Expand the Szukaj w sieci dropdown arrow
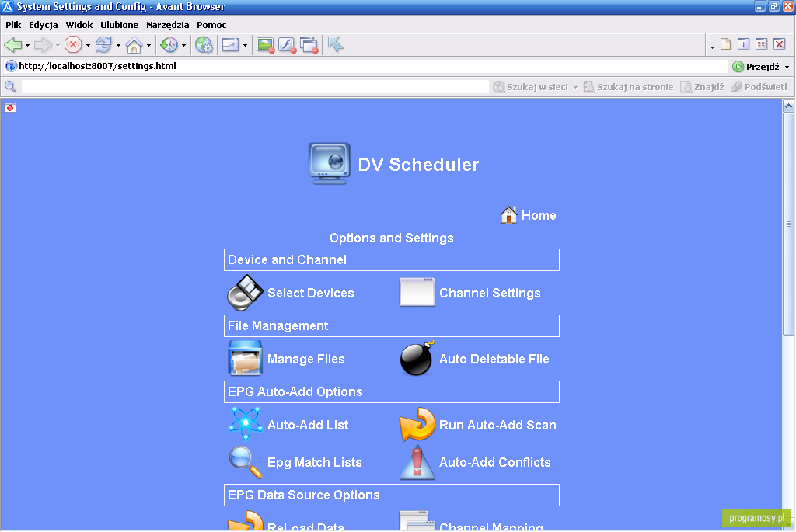The width and height of the screenshot is (796, 532). click(x=575, y=87)
